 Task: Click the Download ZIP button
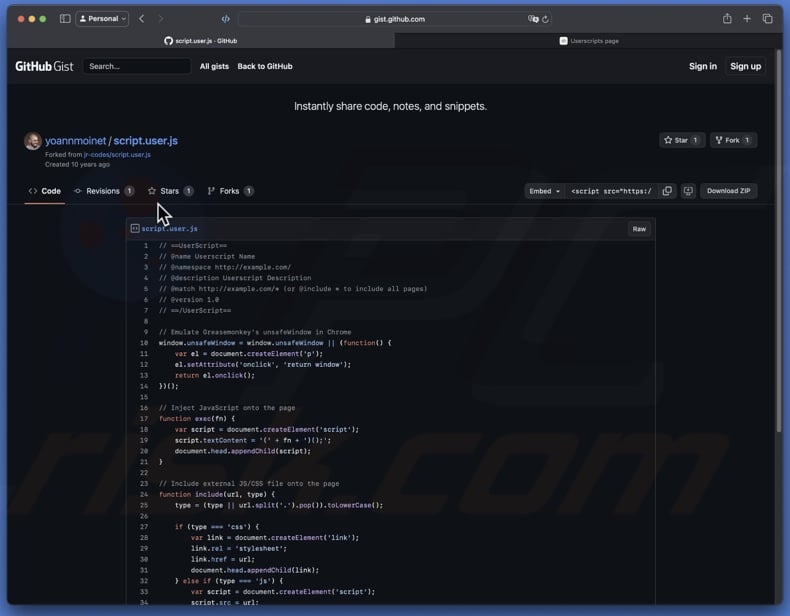point(729,191)
